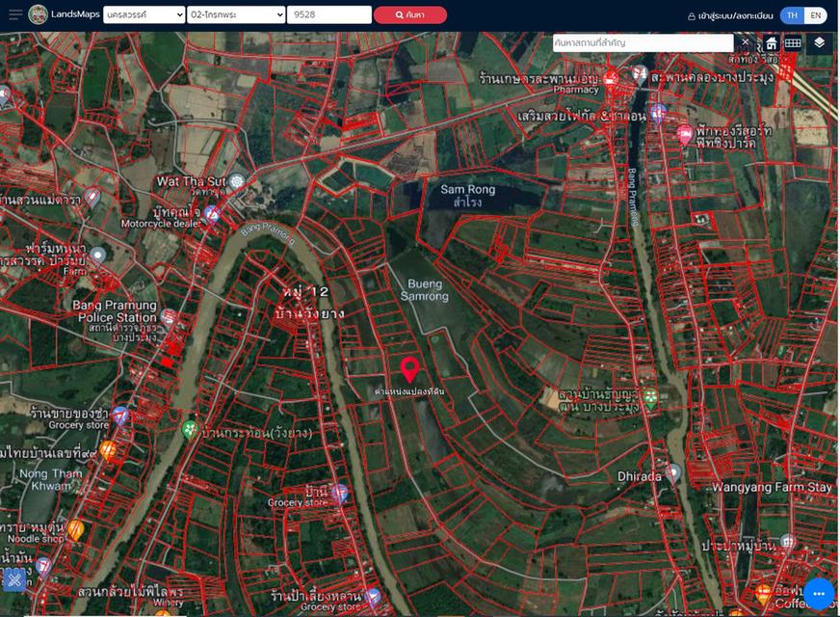Clear the place search with the X button
This screenshot has height=617, width=840.
point(745,43)
